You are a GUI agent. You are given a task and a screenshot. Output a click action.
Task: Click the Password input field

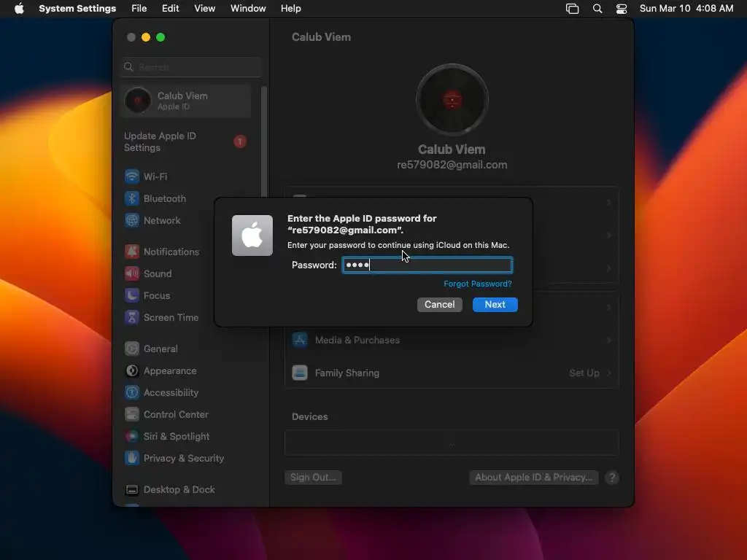pos(427,265)
